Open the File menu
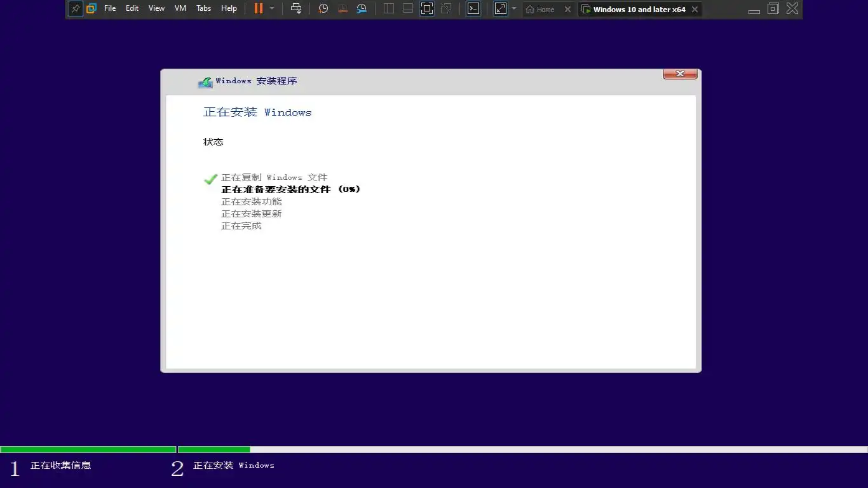Screen dimensions: 868x488 (110, 9)
